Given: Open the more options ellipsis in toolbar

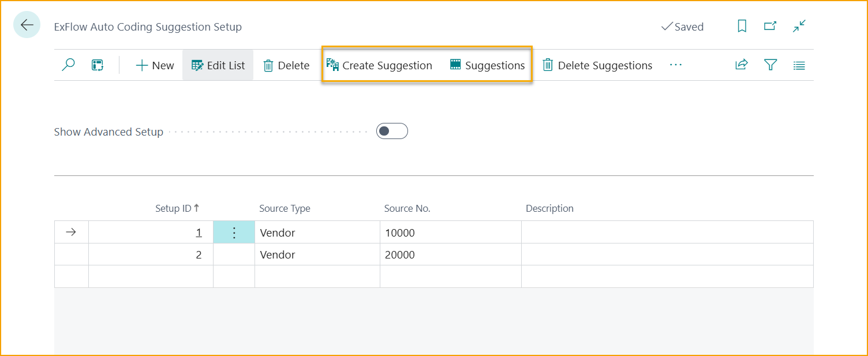Looking at the screenshot, I should tap(675, 65).
